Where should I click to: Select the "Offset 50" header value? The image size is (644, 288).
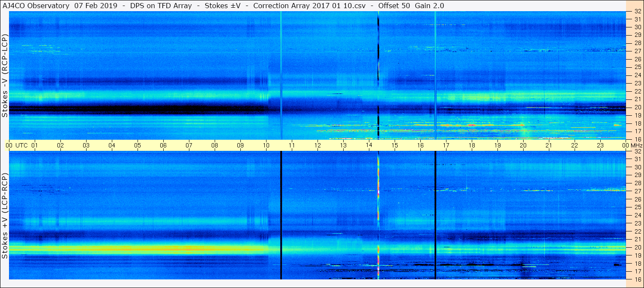(x=395, y=6)
